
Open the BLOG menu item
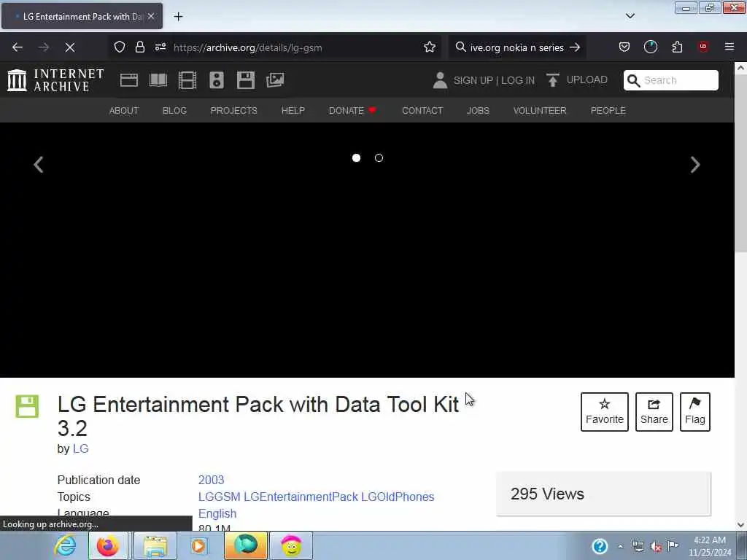(174, 111)
